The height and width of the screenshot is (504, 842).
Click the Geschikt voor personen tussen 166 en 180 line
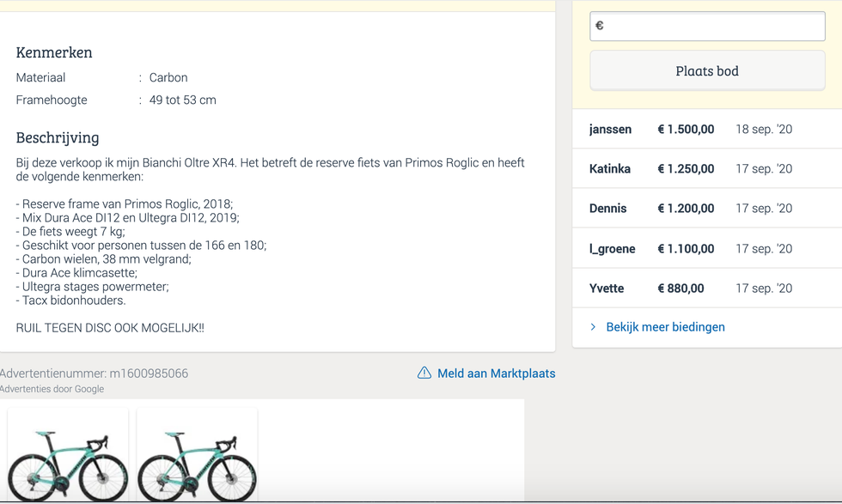[141, 246]
